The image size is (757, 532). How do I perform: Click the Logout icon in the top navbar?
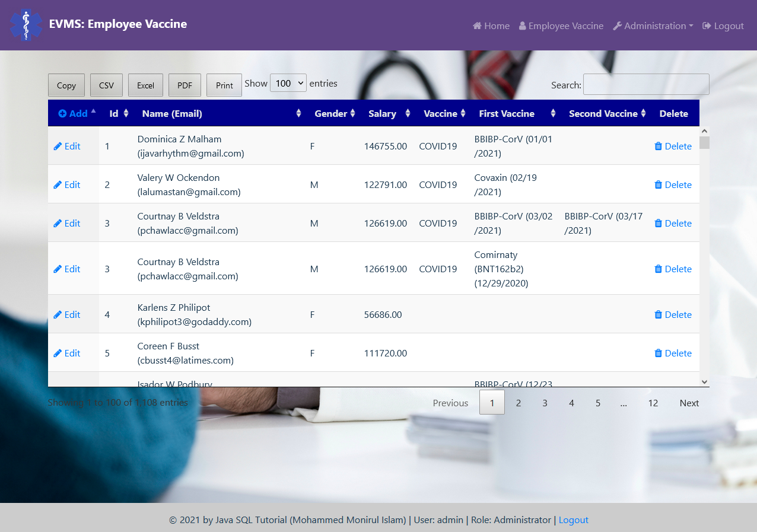(706, 26)
